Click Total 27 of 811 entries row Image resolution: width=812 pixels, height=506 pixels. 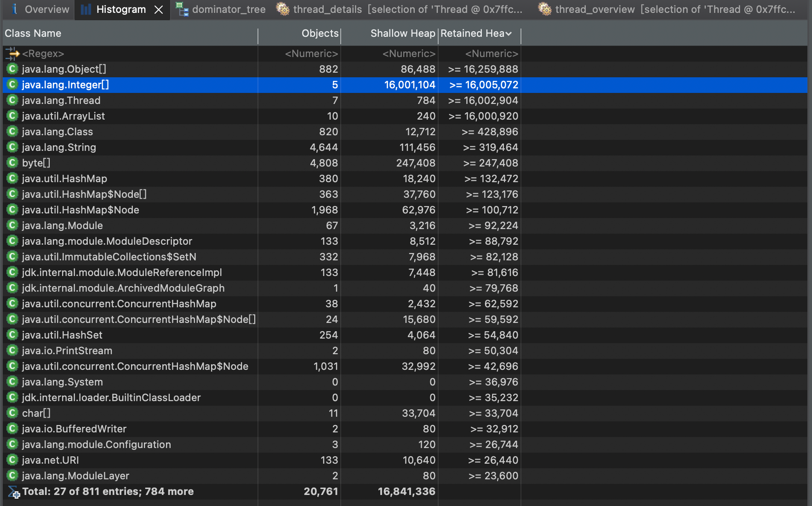pyautogui.click(x=405, y=491)
